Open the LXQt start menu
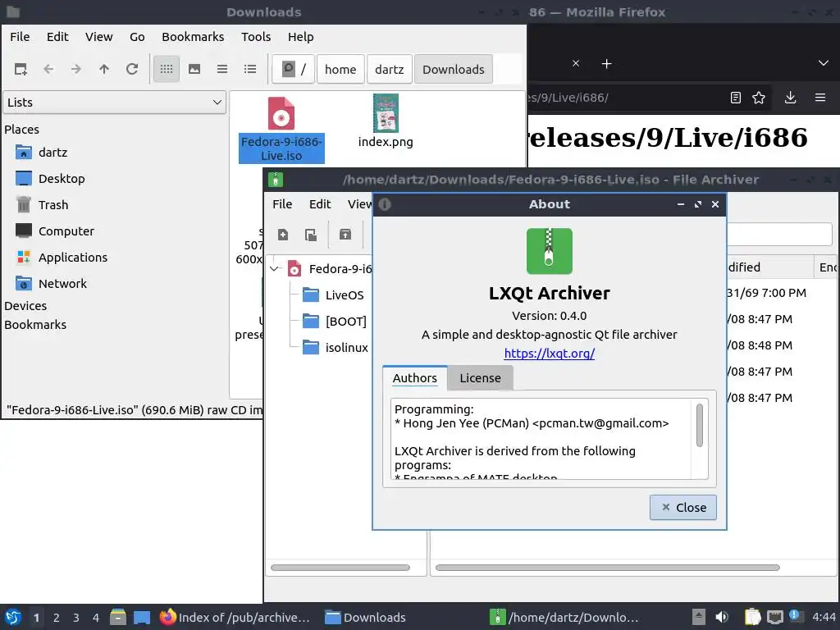The width and height of the screenshot is (840, 630). coord(13,617)
